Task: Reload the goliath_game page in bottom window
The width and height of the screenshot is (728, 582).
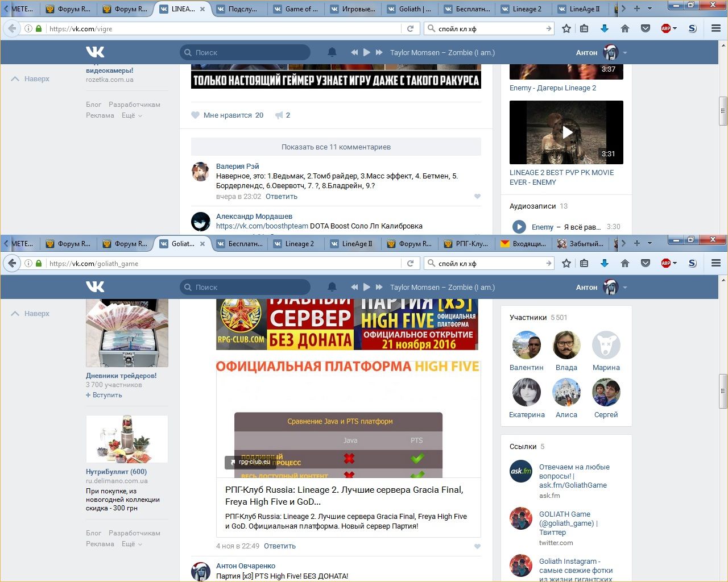Action: click(x=410, y=263)
